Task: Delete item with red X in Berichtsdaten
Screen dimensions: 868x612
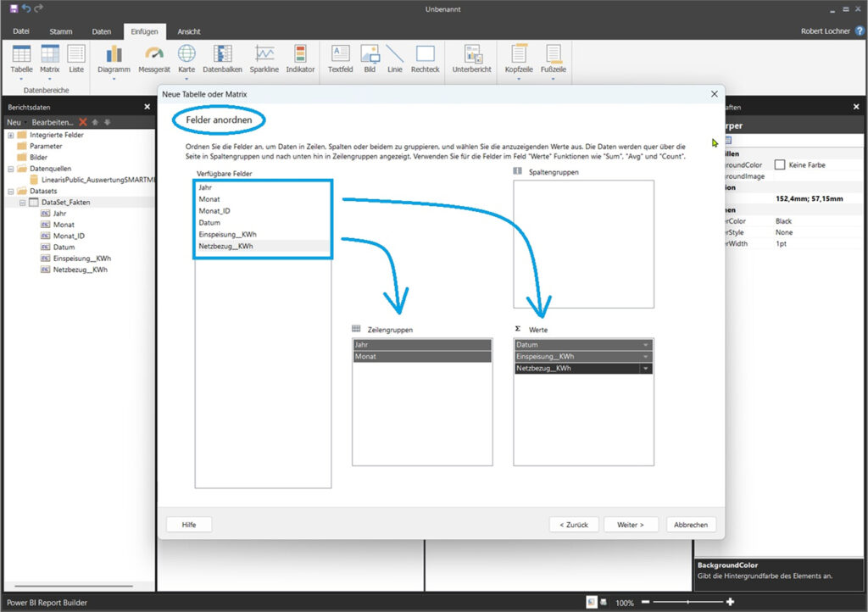Action: pyautogui.click(x=83, y=122)
